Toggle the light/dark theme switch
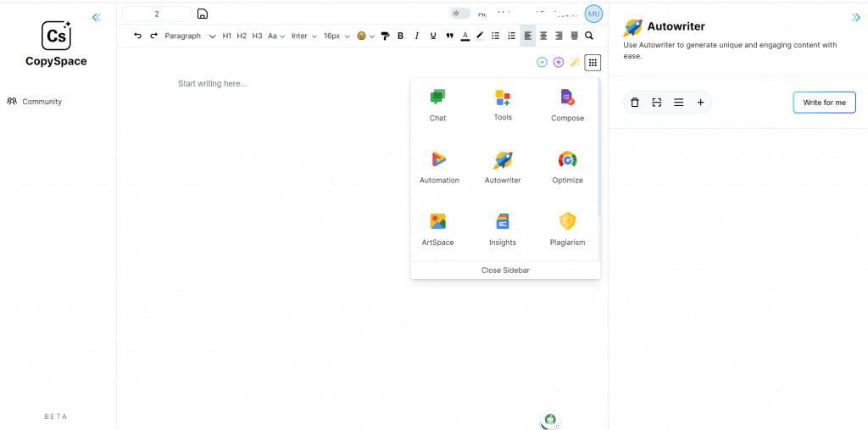868x430 pixels. (460, 14)
